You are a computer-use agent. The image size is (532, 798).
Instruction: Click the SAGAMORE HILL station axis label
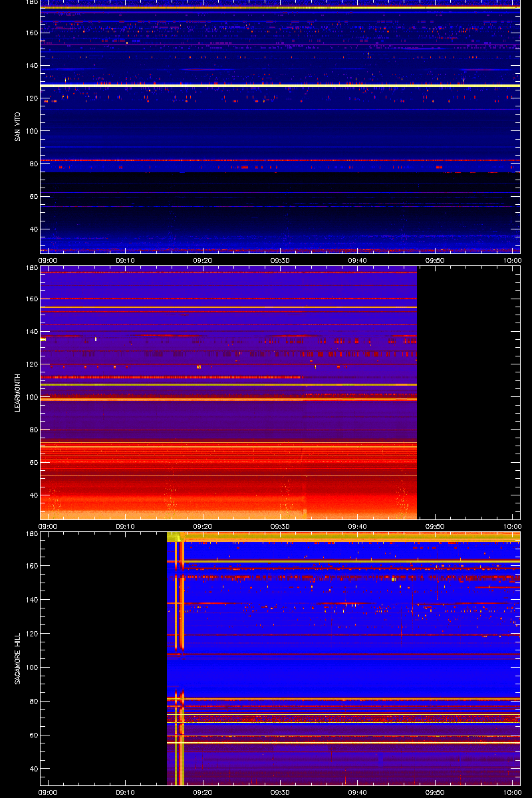click(x=17, y=658)
